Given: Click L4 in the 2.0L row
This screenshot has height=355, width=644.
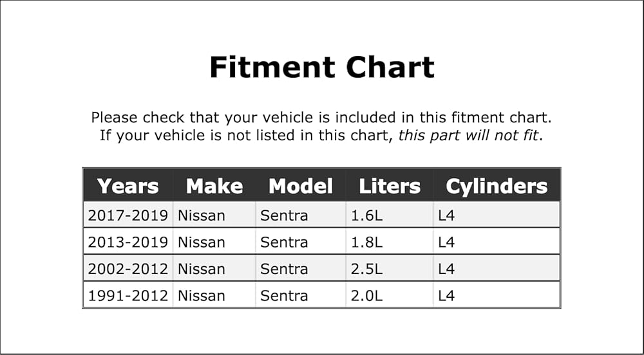Looking at the screenshot, I should [446, 295].
